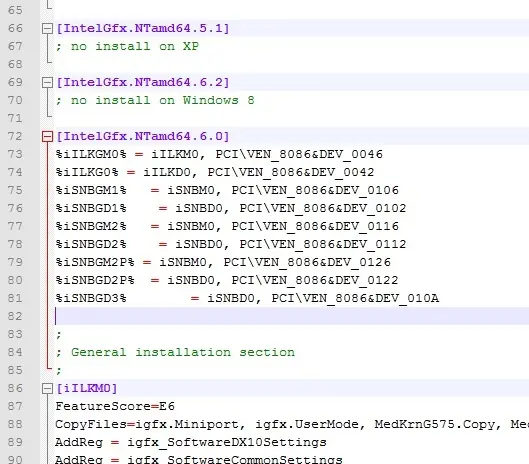The height and width of the screenshot is (464, 529).
Task: Click the AddReg = igfx_SoftwareDX10Settings line
Action: (x=191, y=442)
